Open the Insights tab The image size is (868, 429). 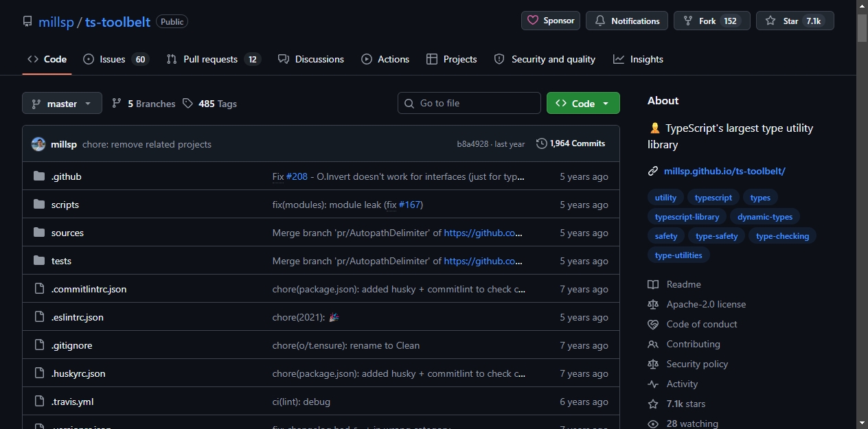[639, 59]
